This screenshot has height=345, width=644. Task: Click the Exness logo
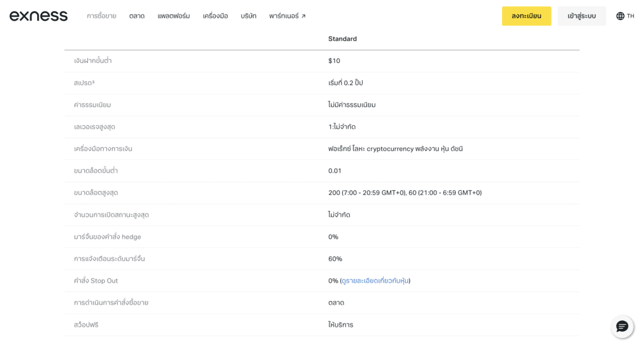tap(38, 16)
